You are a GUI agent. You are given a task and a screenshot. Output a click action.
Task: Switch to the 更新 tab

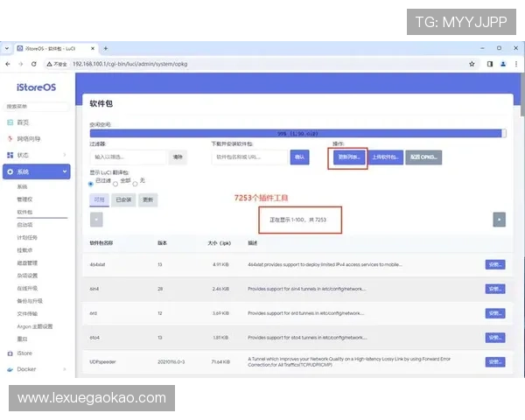pos(148,199)
